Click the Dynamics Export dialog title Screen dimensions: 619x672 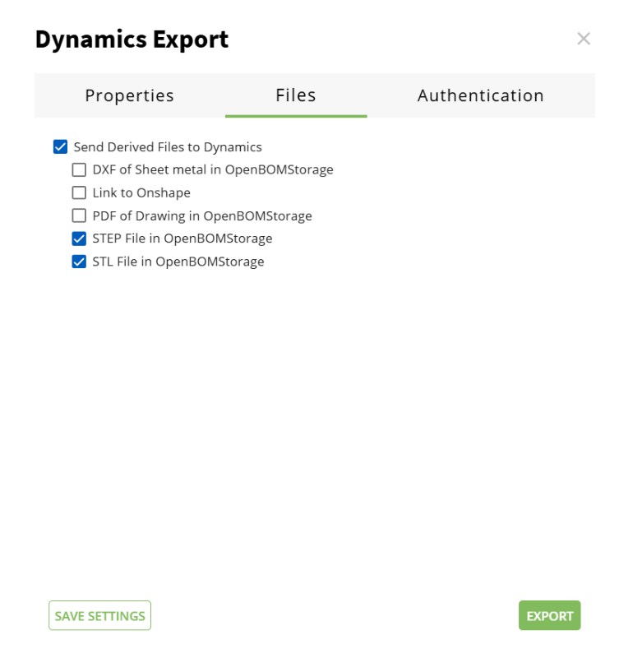click(132, 39)
